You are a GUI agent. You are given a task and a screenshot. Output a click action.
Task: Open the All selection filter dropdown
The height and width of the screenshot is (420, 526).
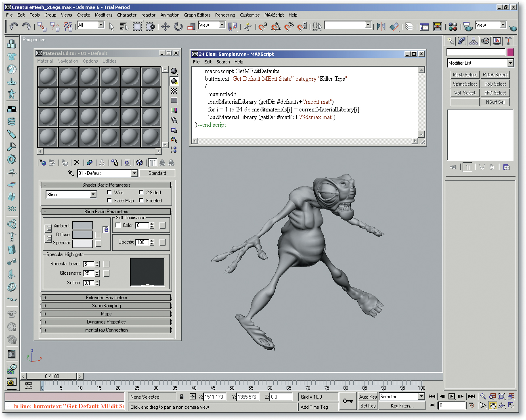tap(101, 25)
